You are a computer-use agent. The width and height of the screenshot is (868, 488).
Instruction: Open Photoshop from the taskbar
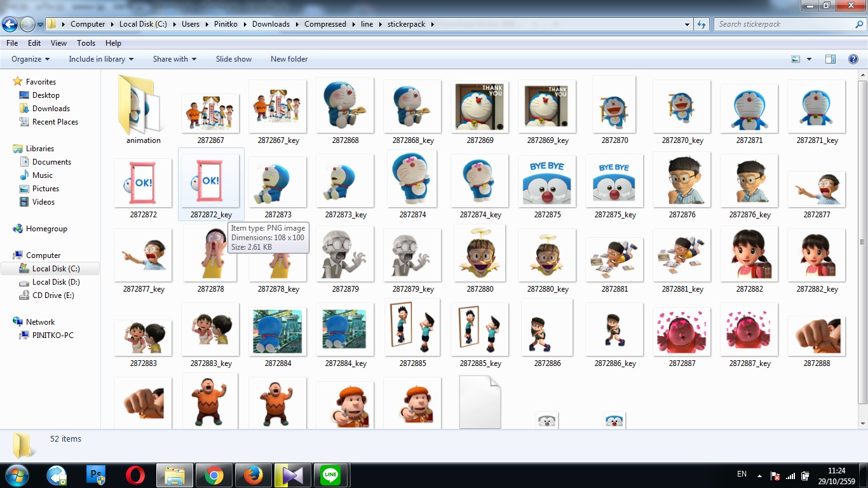coord(96,475)
